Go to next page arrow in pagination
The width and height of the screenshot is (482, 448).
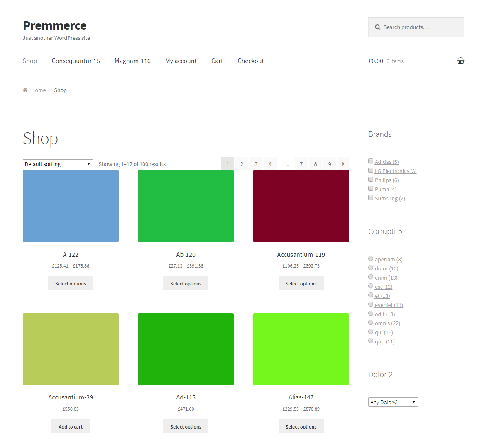click(x=343, y=164)
